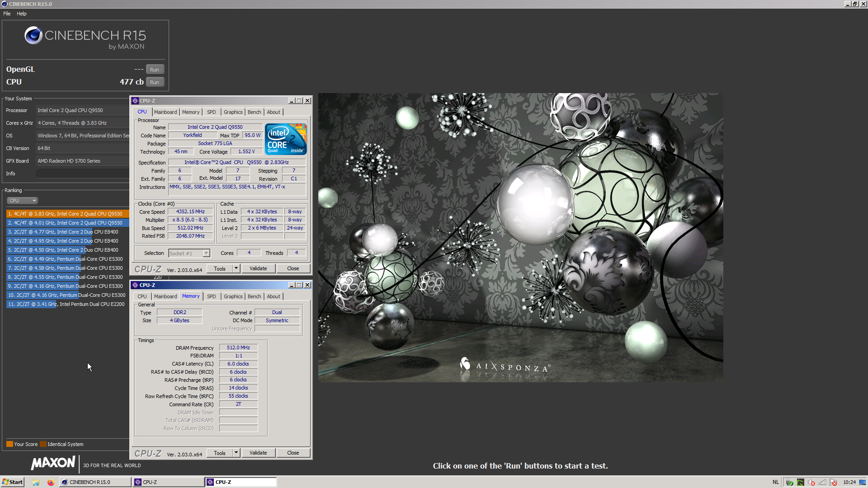Image resolution: width=868 pixels, height=488 pixels.
Task: Select ranking entry 11 Pentium Dual E2200
Action: (68, 304)
